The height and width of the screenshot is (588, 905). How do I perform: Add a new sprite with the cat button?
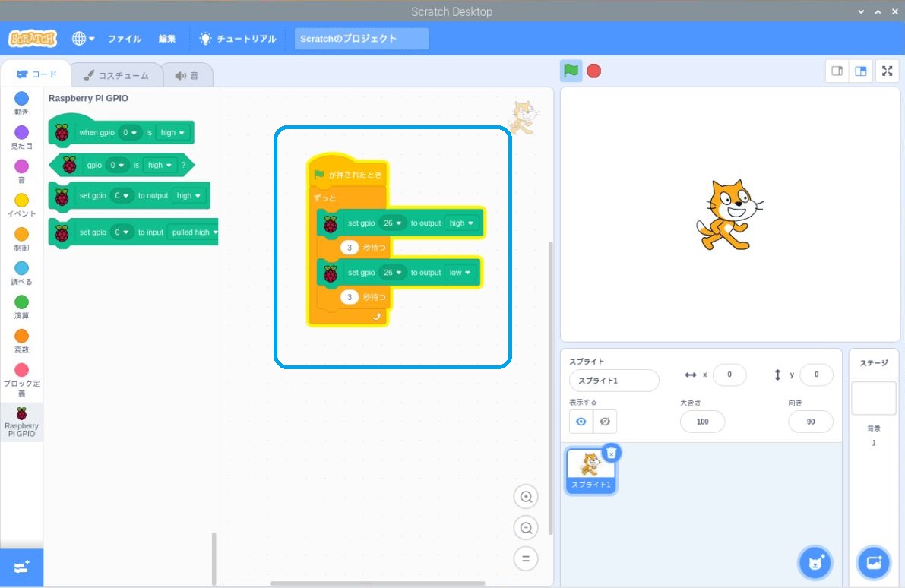point(814,562)
